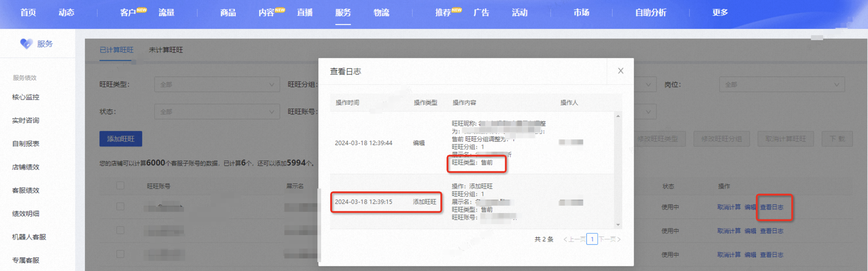Go to page 1 in log pagination
This screenshot has width=868, height=271.
[592, 239]
